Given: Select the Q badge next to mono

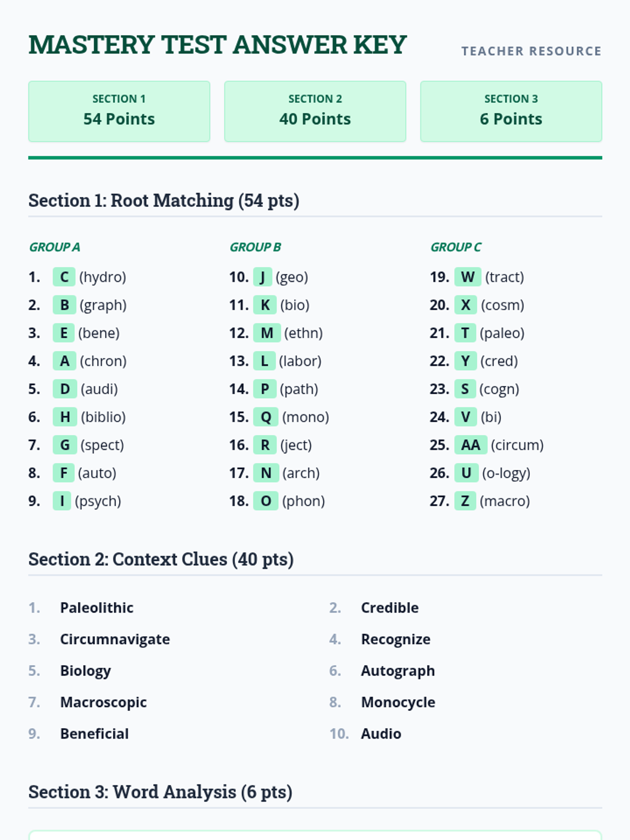Looking at the screenshot, I should pos(266,417).
